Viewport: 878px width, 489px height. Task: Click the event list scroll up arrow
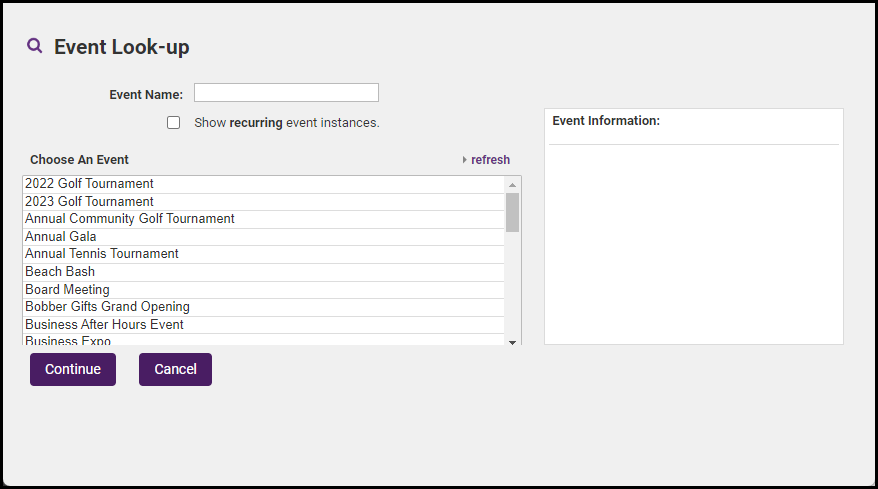pos(512,185)
